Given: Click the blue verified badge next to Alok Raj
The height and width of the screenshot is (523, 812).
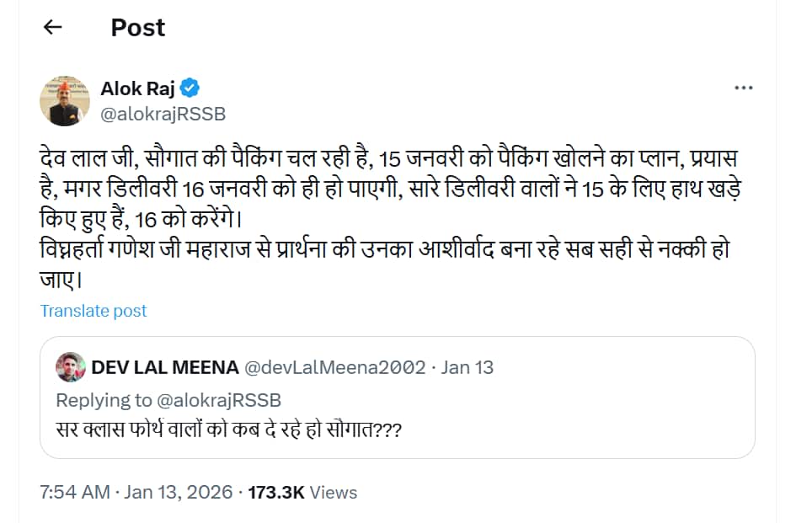Looking at the screenshot, I should [190, 88].
